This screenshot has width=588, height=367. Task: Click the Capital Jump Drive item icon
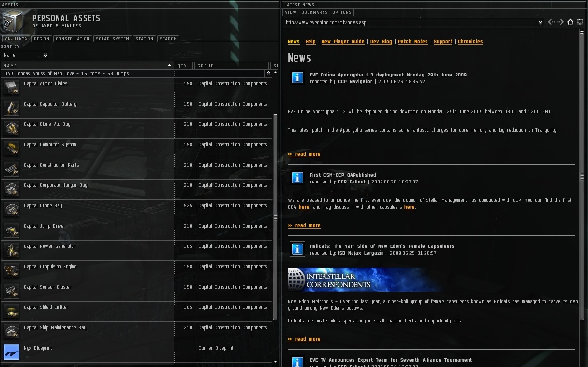click(x=12, y=230)
